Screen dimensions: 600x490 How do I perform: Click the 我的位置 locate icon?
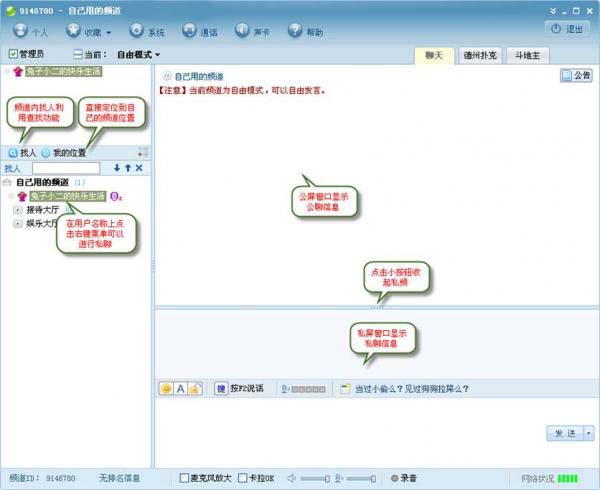point(46,153)
